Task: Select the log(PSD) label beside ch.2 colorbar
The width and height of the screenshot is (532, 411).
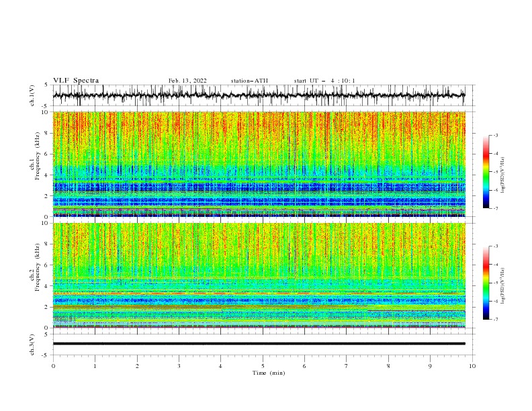Action: point(503,286)
